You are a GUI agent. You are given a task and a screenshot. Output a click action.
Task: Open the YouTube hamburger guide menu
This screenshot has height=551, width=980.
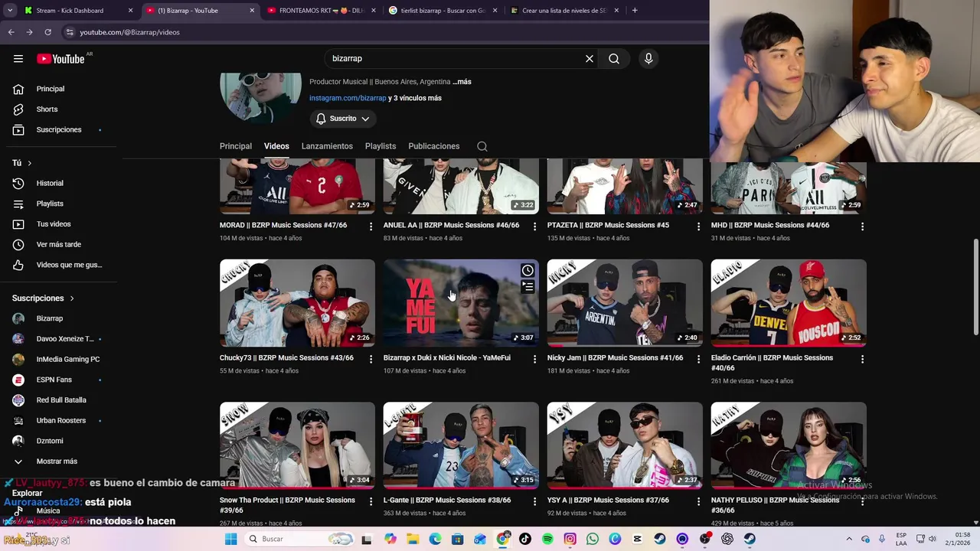pos(18,59)
